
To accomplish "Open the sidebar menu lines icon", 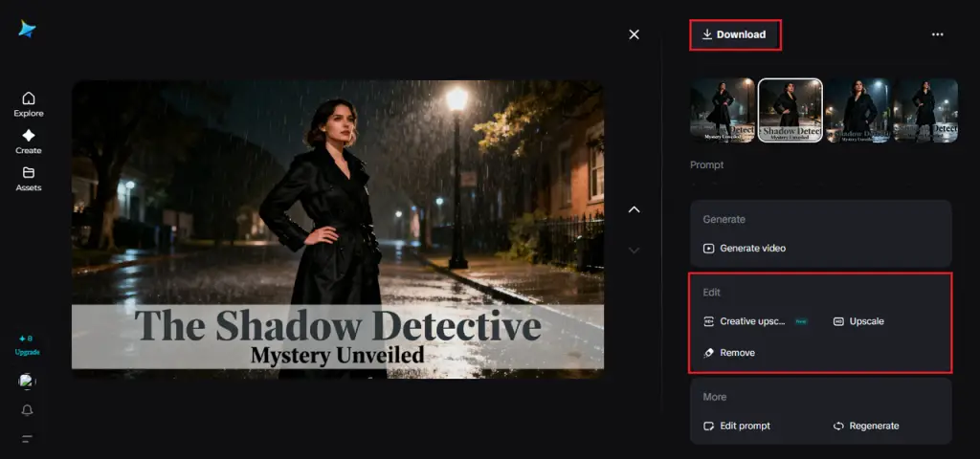I will [x=28, y=439].
